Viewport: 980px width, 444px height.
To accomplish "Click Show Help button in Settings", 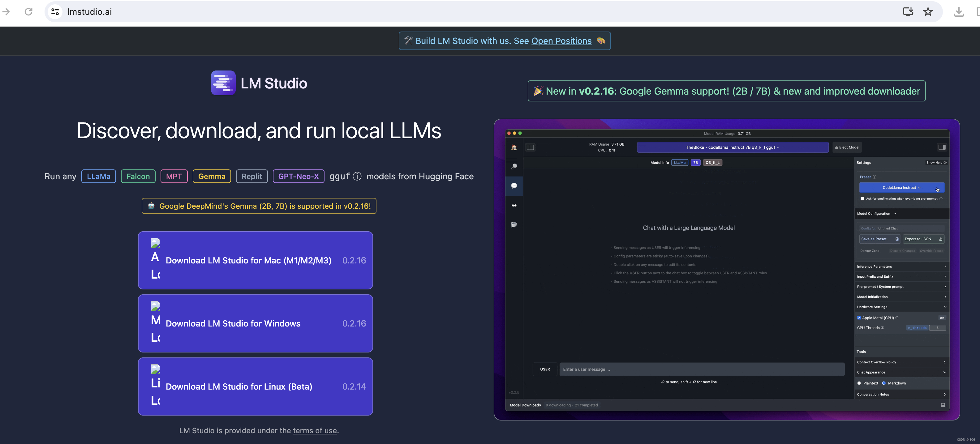I will click(936, 162).
